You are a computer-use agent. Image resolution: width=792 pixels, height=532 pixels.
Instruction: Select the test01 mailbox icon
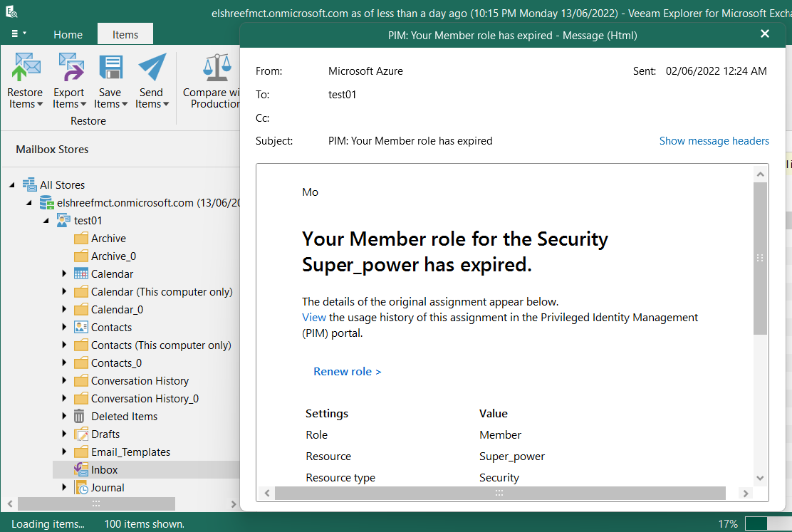pyautogui.click(x=63, y=220)
